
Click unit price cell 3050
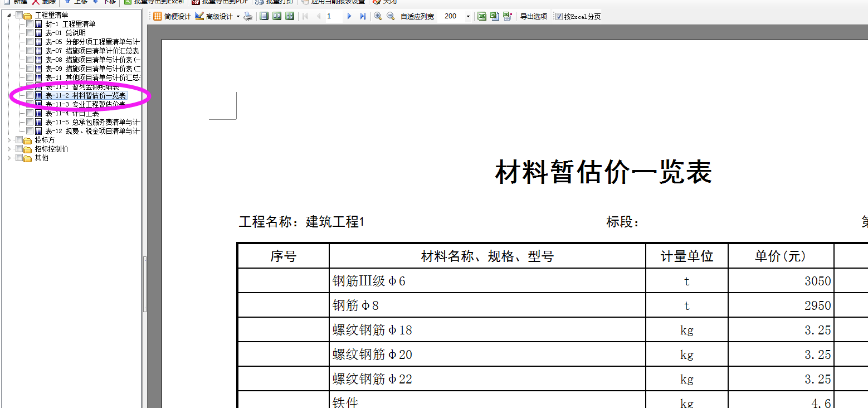click(x=781, y=281)
